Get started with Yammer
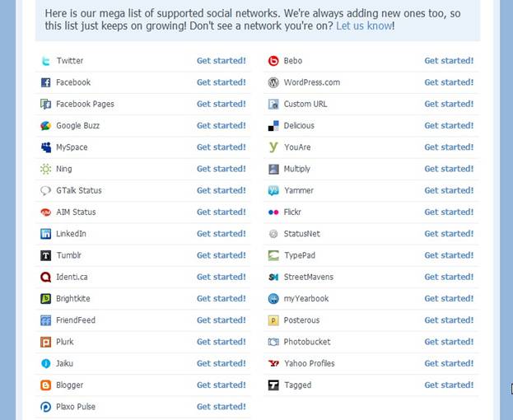Viewport: 513px width, 420px height. tap(449, 190)
